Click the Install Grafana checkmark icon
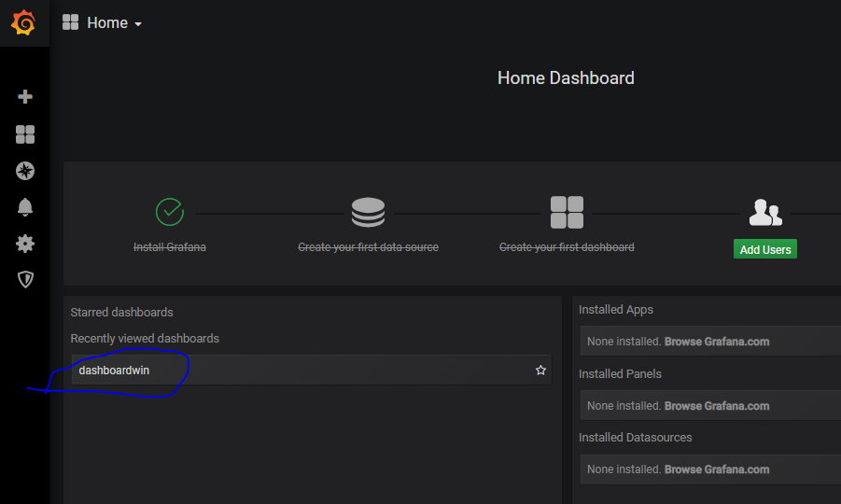The height and width of the screenshot is (504, 841). (170, 212)
